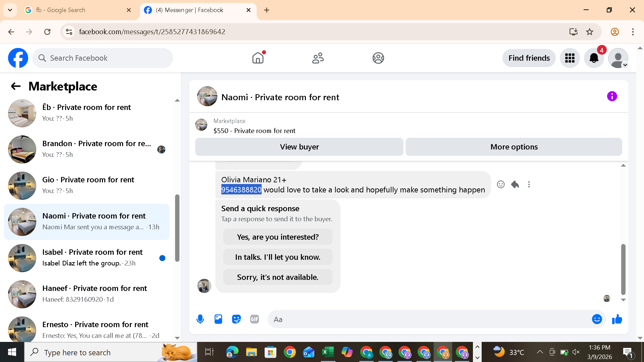Go to the Friends tab

coord(318,58)
